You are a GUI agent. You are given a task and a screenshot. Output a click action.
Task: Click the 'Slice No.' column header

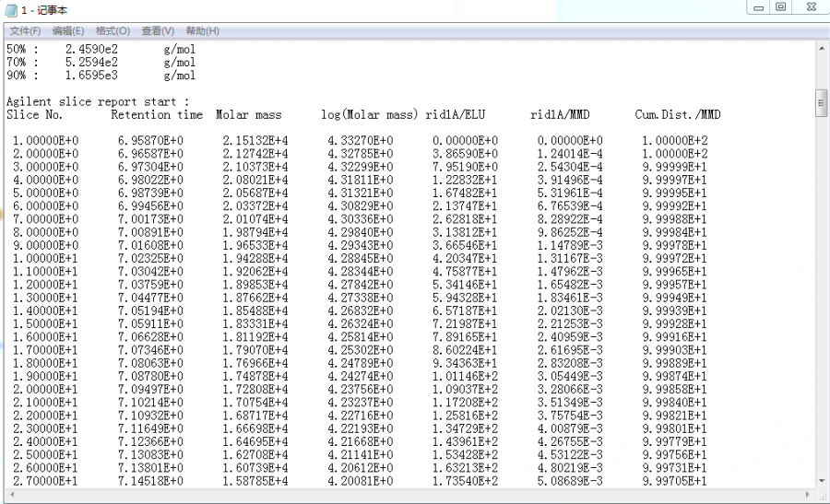coord(34,115)
